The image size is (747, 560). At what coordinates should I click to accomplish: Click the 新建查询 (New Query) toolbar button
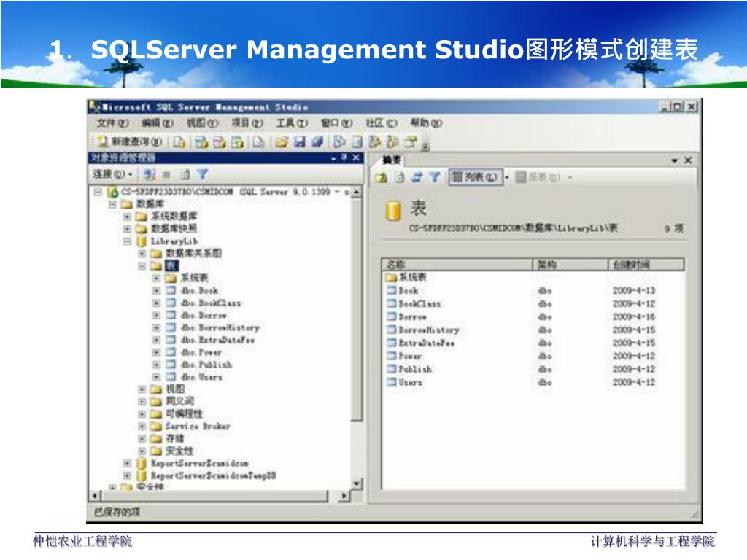(130, 142)
